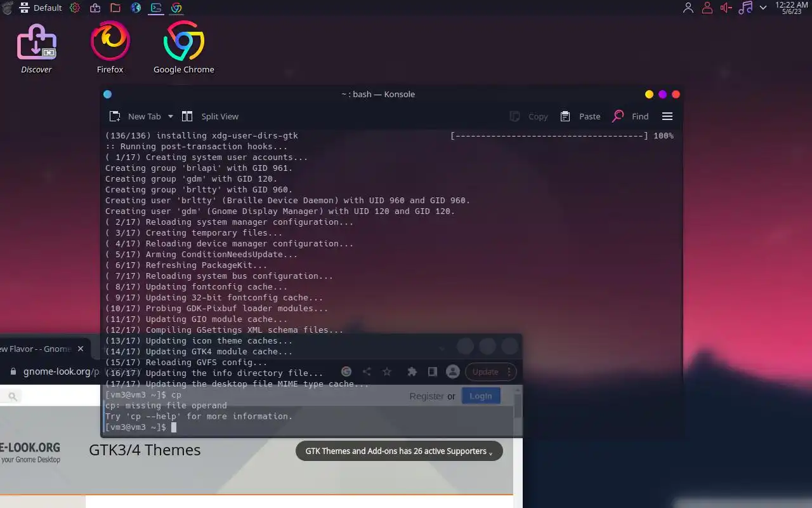
Task: Click the Chrome share page icon
Action: (x=367, y=371)
